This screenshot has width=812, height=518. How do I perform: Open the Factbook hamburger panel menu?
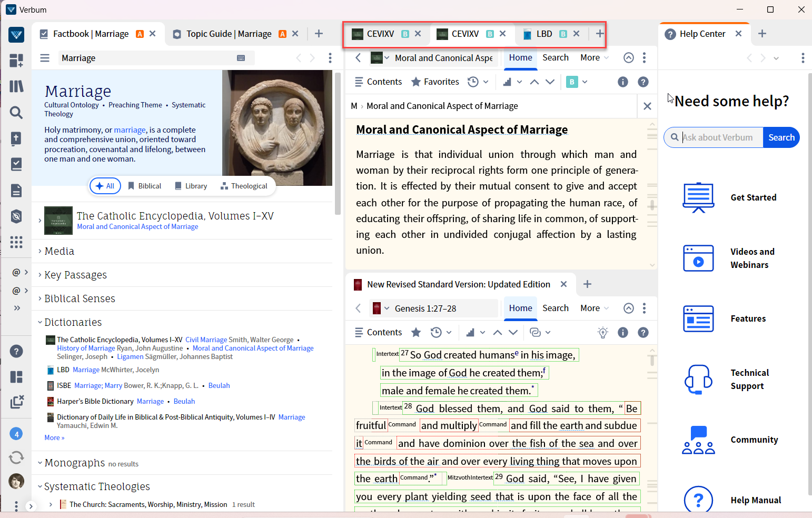pyautogui.click(x=45, y=58)
